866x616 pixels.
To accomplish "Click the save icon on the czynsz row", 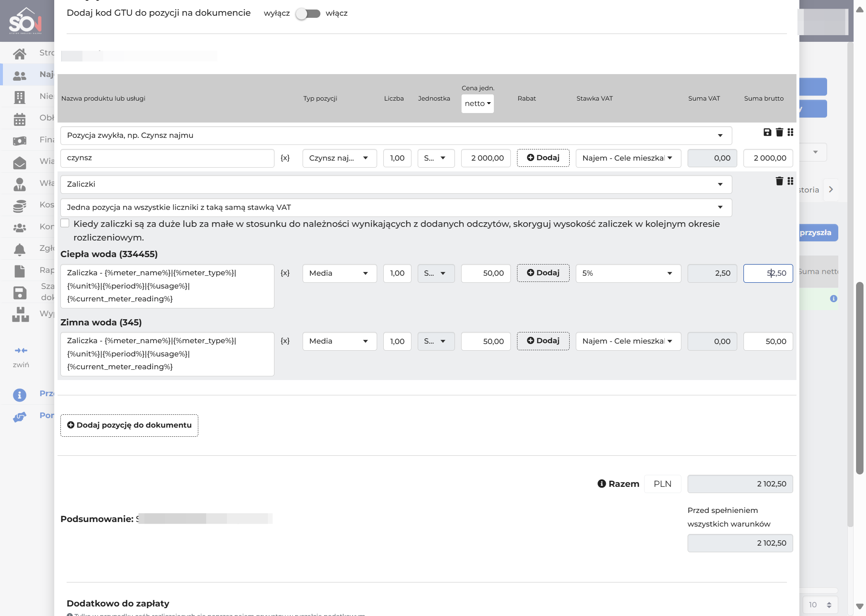I will 767,132.
